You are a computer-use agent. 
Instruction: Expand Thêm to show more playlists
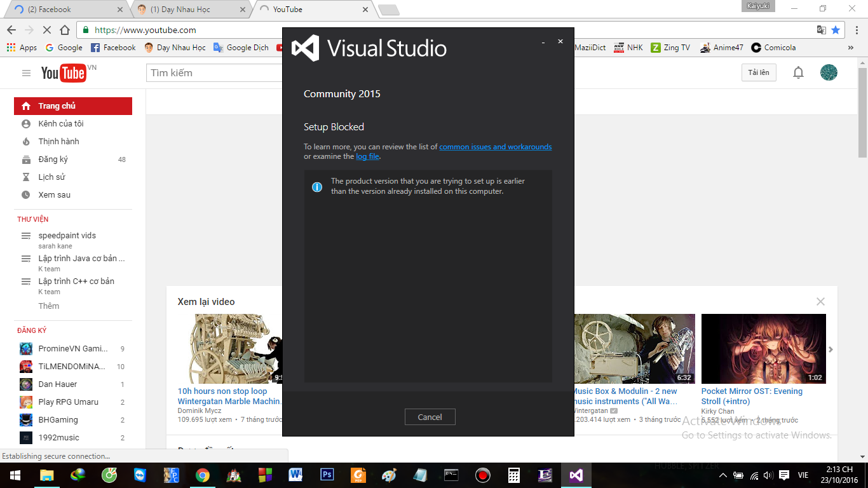49,306
